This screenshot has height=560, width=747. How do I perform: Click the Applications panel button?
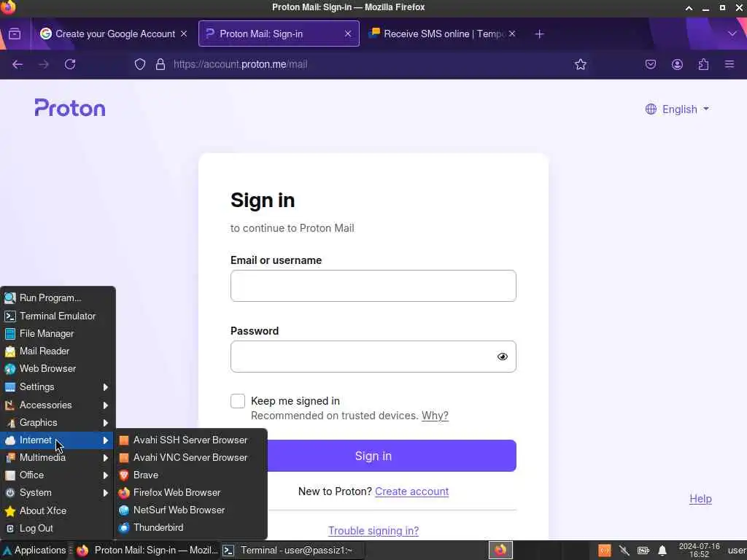click(x=34, y=550)
